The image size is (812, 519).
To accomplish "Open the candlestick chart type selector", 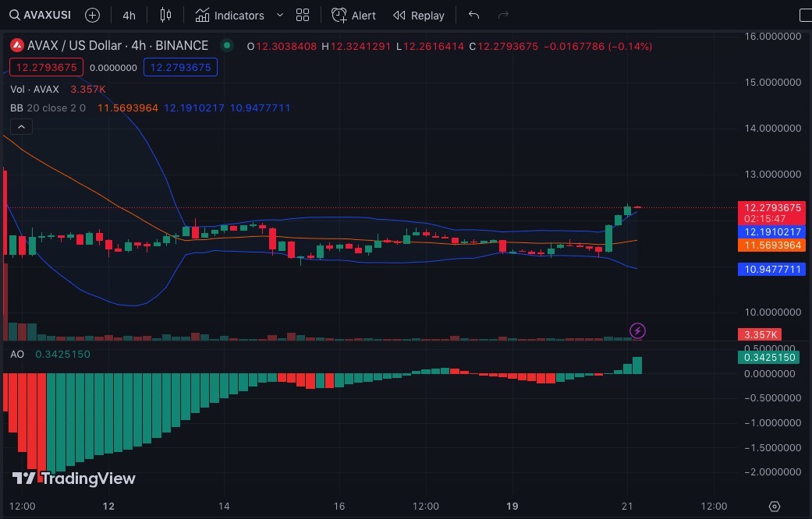I will (x=165, y=15).
